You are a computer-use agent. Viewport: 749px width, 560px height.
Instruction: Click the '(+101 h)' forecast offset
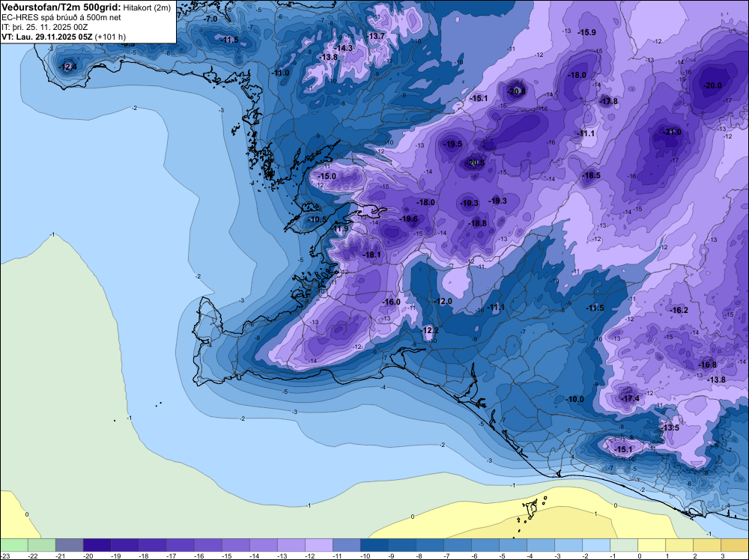(x=110, y=37)
